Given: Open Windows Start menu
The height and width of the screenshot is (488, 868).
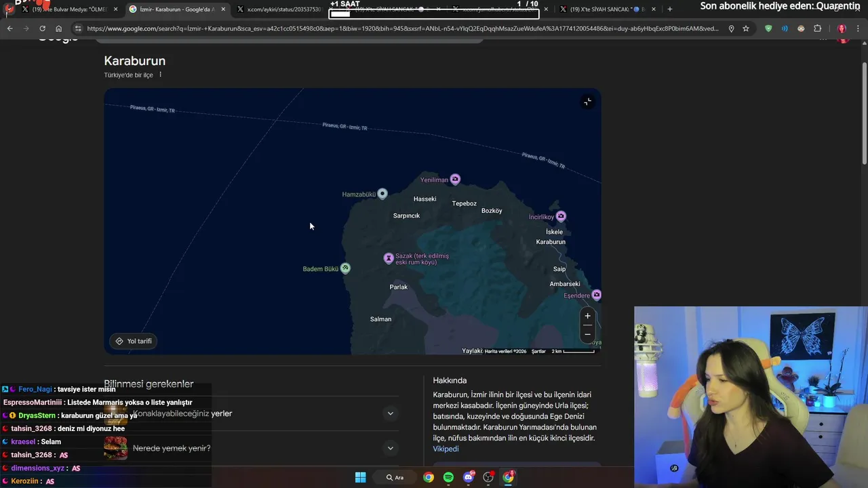Looking at the screenshot, I should 361,477.
